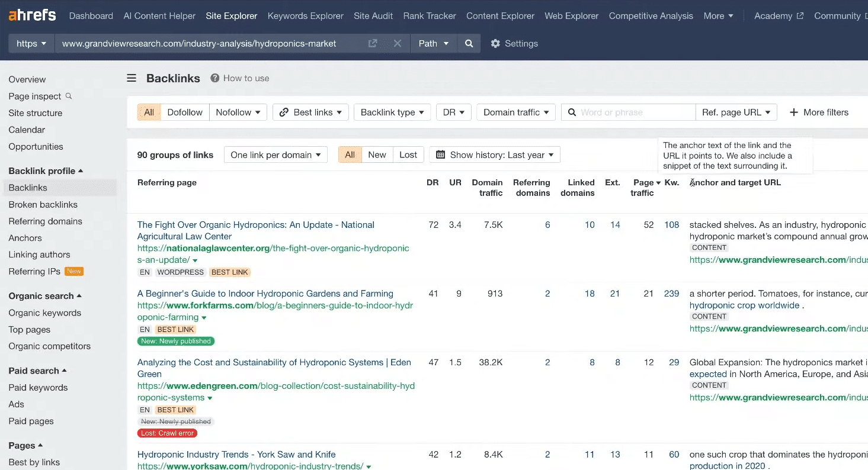Open the forkfarms.com Beginner's Guide link
Viewport: 868px width, 470px height.
(x=265, y=294)
